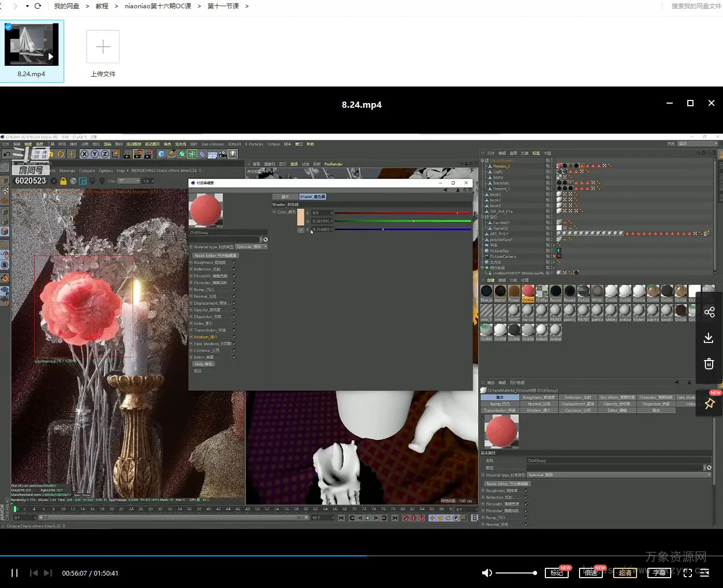Navigate to 我的网盘 breadcrumb
Screen dimensions: 723x588
tap(67, 6)
